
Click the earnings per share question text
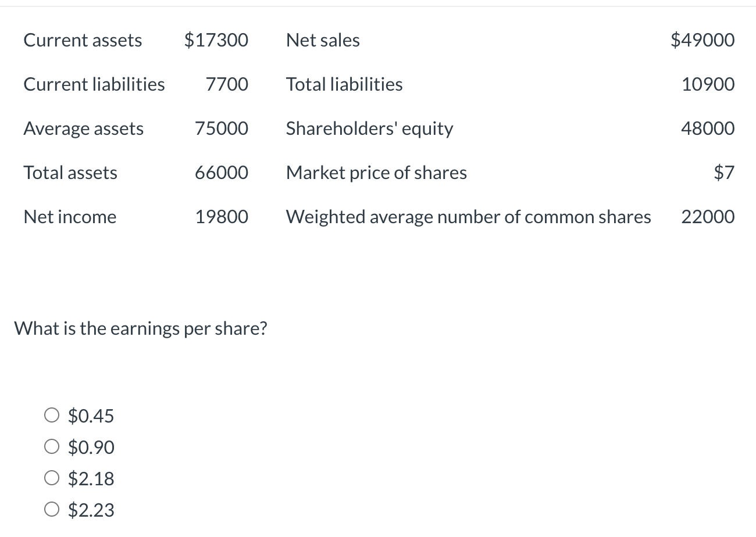[141, 328]
